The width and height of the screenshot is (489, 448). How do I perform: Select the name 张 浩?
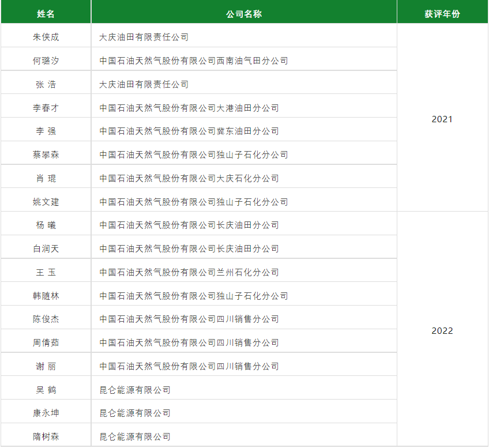pyautogui.click(x=46, y=85)
